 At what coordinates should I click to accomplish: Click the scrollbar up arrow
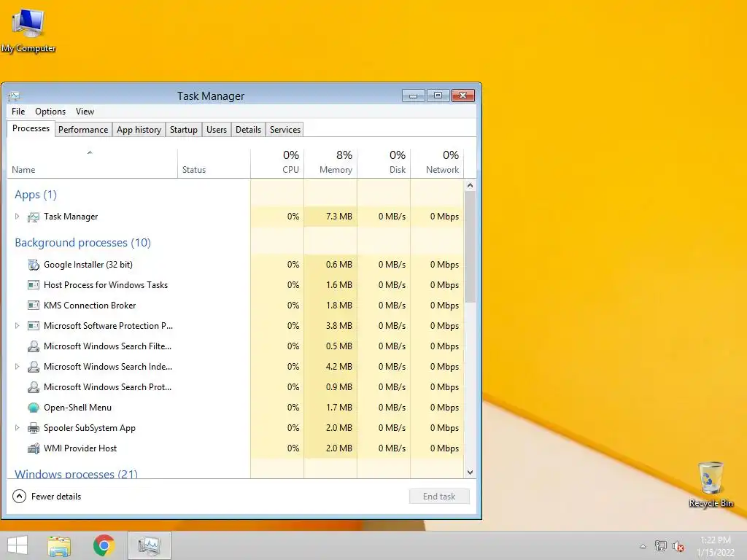coord(471,186)
